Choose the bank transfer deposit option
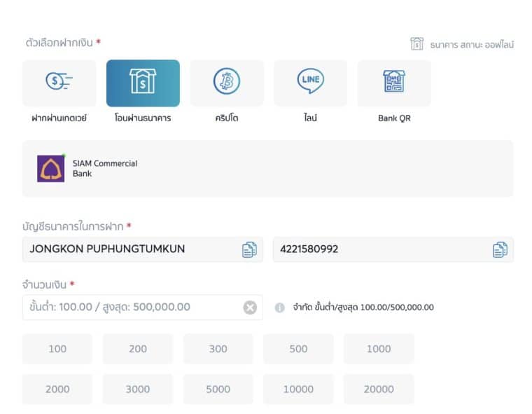The width and height of the screenshot is (532, 414). (x=143, y=83)
